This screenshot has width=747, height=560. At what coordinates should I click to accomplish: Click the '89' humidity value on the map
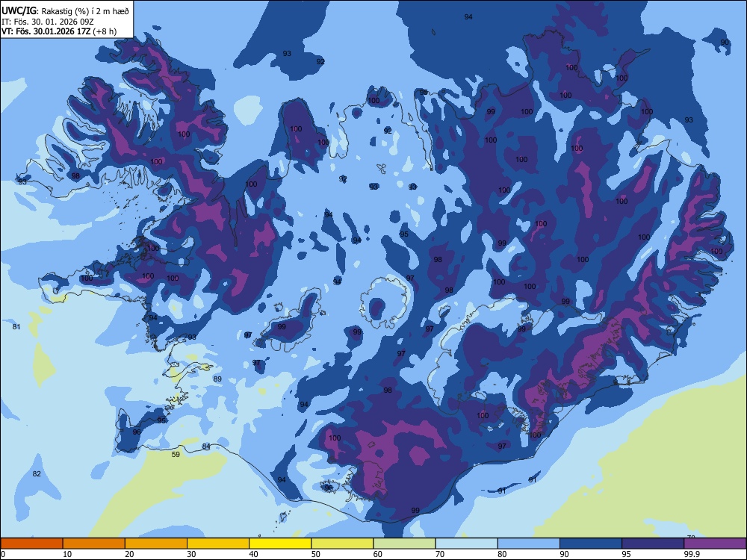coord(217,379)
